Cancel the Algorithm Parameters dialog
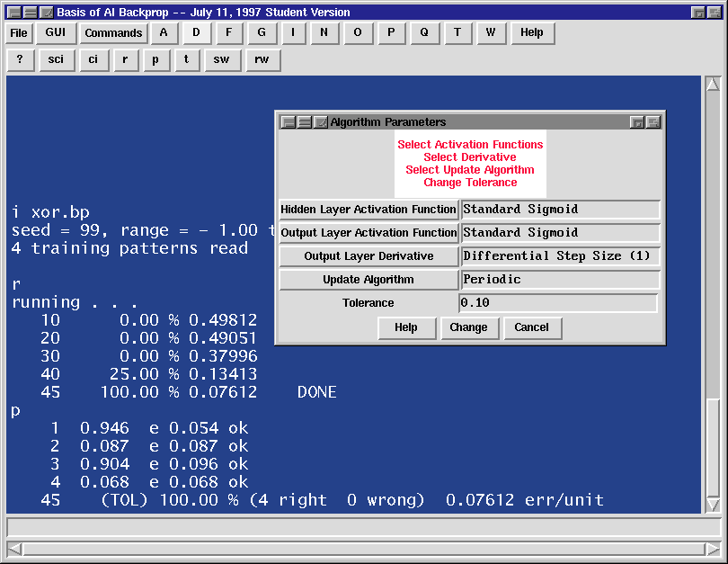The height and width of the screenshot is (564, 728). tap(531, 327)
